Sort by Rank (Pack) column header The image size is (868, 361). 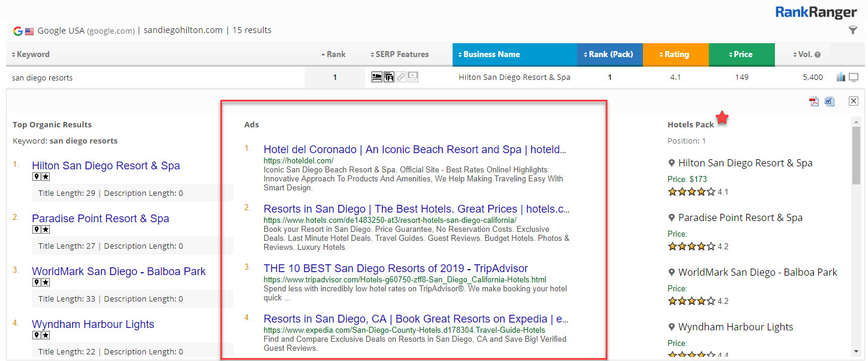pos(610,54)
